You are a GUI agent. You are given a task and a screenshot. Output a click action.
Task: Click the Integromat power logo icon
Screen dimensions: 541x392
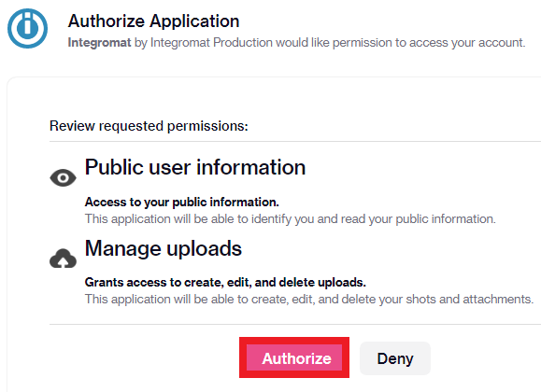(x=28, y=28)
